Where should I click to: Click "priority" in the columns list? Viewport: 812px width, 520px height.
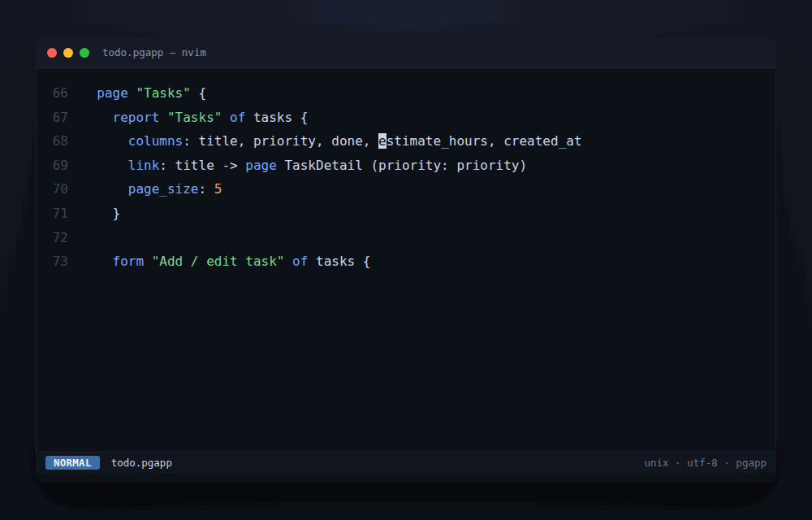tap(284, 141)
